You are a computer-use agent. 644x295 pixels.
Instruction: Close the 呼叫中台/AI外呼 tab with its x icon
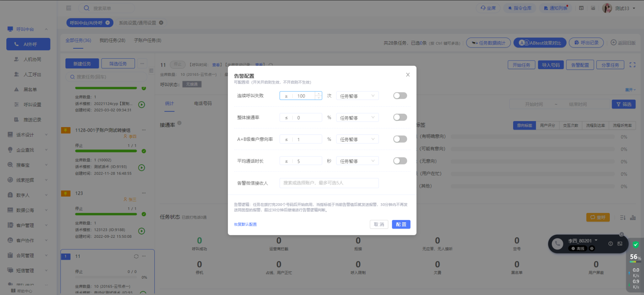[107, 23]
